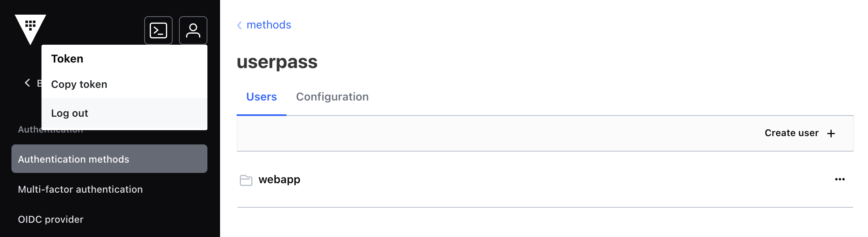Click the userpass page title

277,62
